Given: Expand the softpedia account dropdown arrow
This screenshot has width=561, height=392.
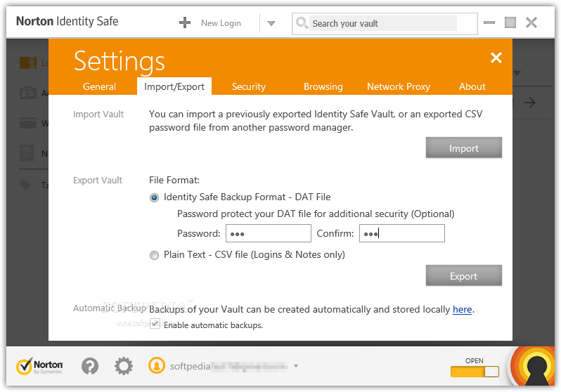Looking at the screenshot, I should pos(296,366).
